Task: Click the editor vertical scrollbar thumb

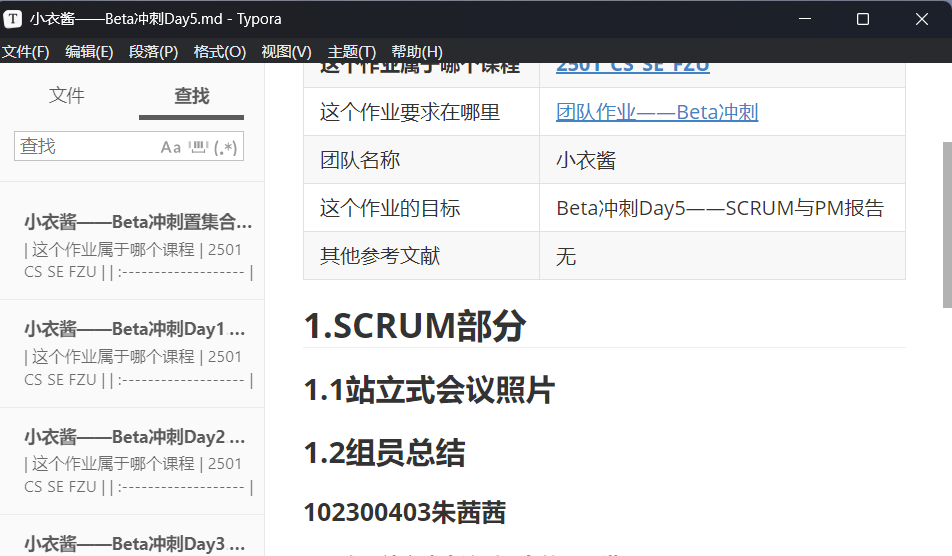Action: tap(947, 225)
